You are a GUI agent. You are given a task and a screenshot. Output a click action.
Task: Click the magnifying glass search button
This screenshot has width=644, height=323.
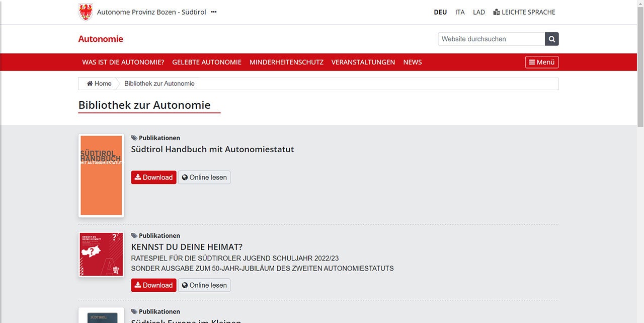[x=552, y=39]
